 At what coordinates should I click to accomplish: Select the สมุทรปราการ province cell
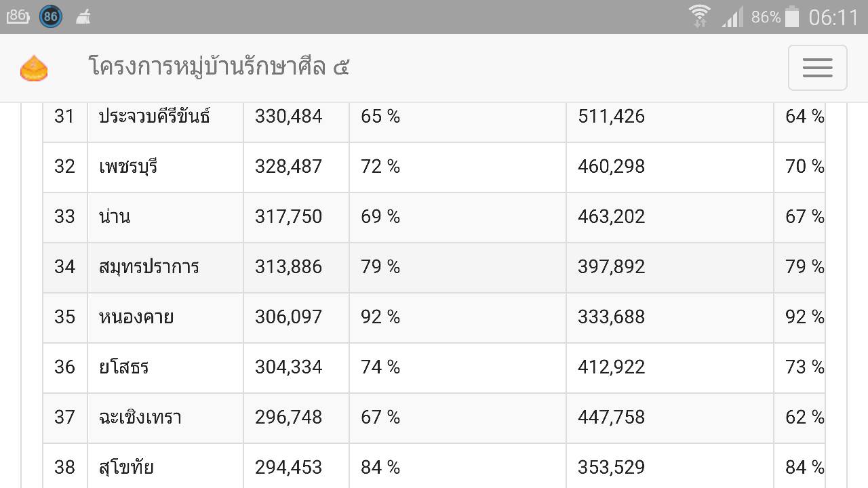click(165, 268)
